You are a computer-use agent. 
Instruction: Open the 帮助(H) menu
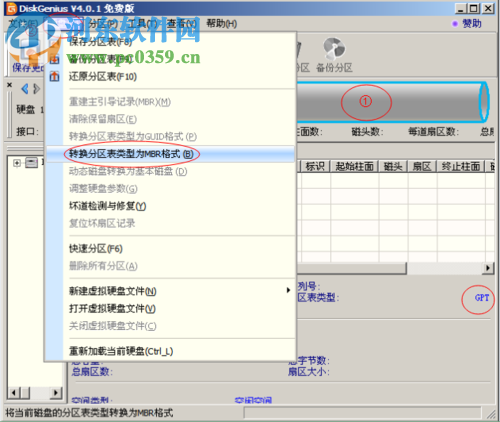pos(222,24)
